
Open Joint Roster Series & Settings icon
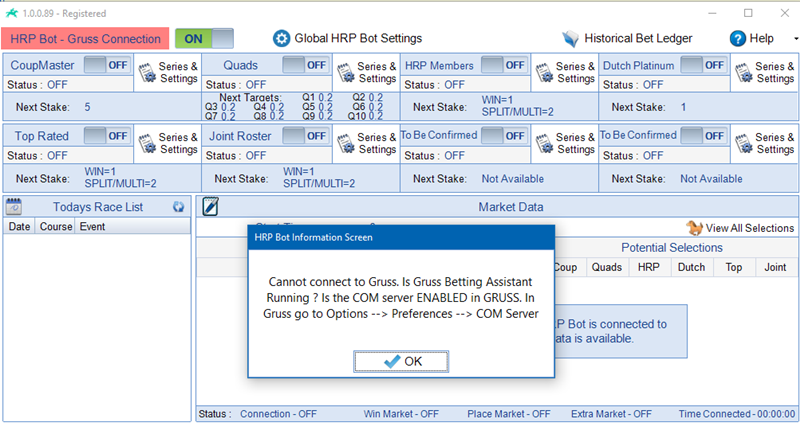346,143
